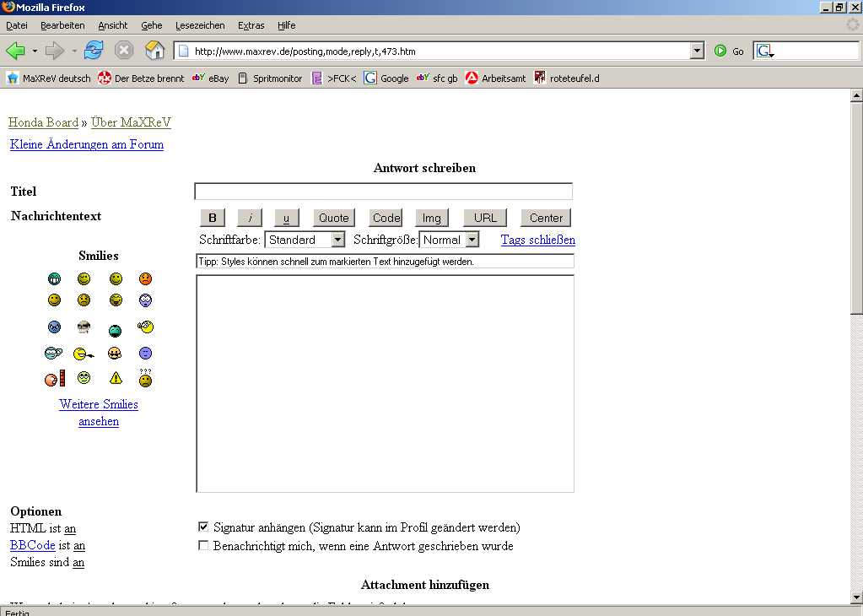This screenshot has height=616, width=863.
Task: Insert the question marks confused smiley
Action: (x=146, y=379)
